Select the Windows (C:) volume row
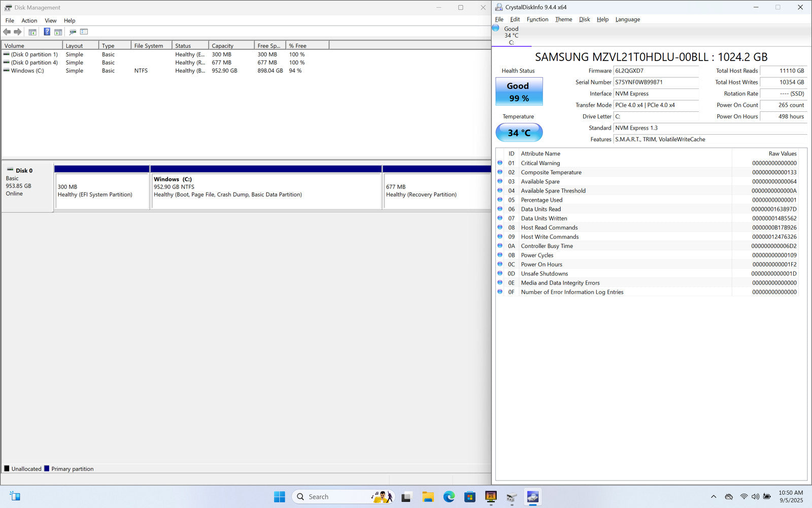Image resolution: width=812 pixels, height=508 pixels. (27, 71)
